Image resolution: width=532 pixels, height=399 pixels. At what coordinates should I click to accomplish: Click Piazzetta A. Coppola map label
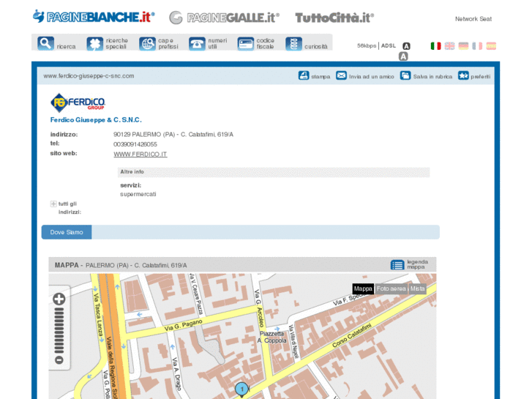271,338
